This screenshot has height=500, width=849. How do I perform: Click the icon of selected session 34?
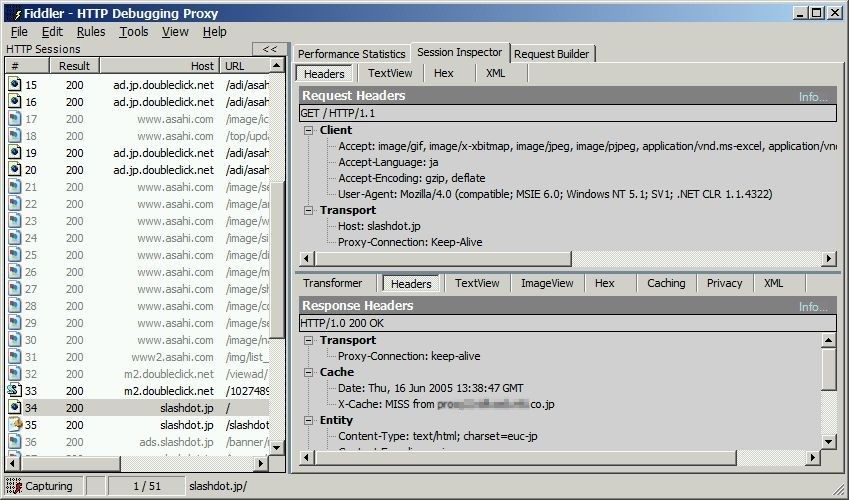[x=15, y=407]
